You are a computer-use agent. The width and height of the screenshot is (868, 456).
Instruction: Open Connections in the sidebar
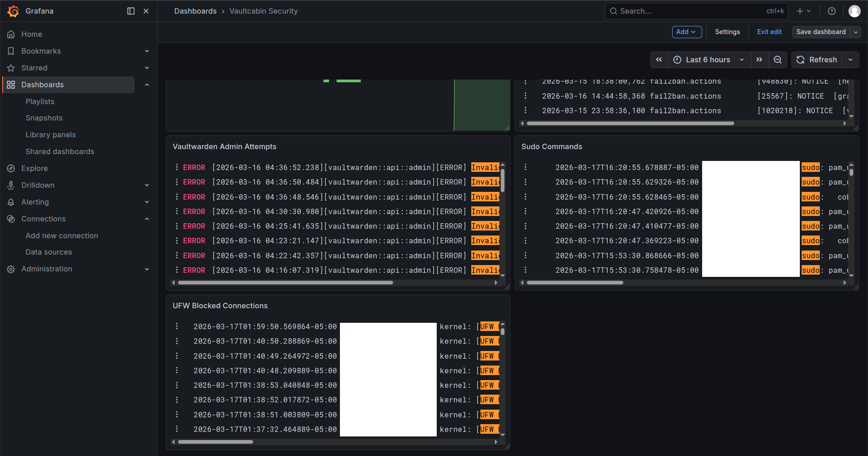point(44,219)
